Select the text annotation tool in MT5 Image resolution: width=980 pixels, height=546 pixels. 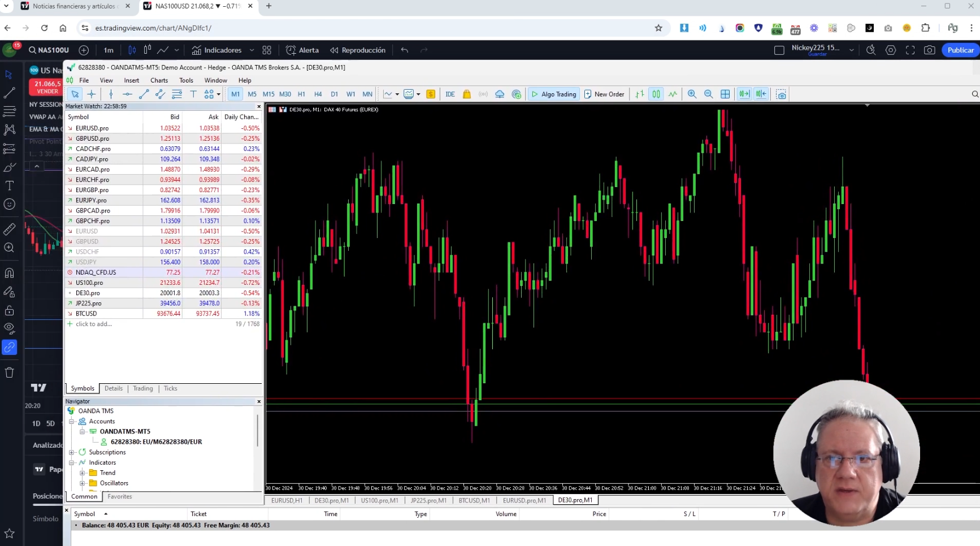pos(194,94)
